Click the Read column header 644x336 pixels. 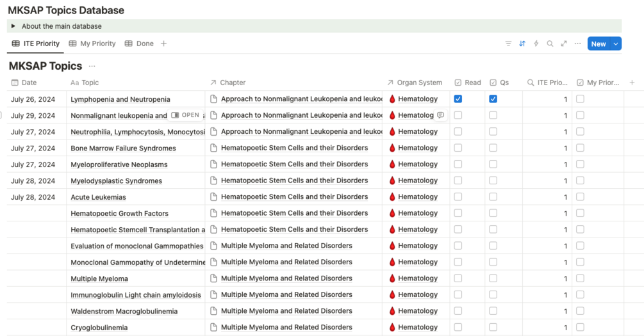(x=468, y=83)
